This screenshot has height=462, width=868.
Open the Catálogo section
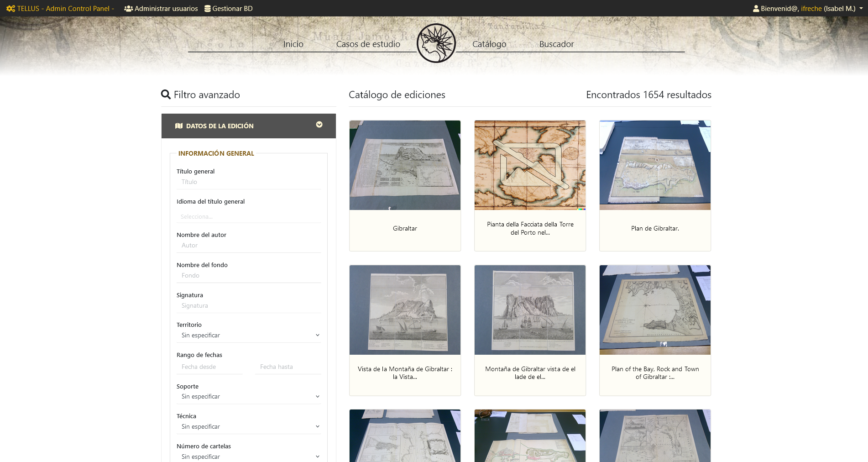tap(489, 44)
